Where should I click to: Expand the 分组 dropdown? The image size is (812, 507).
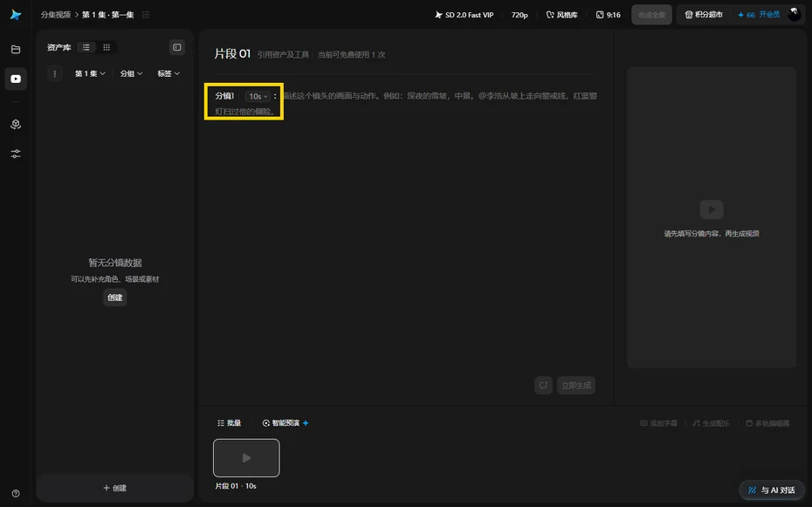(x=132, y=73)
